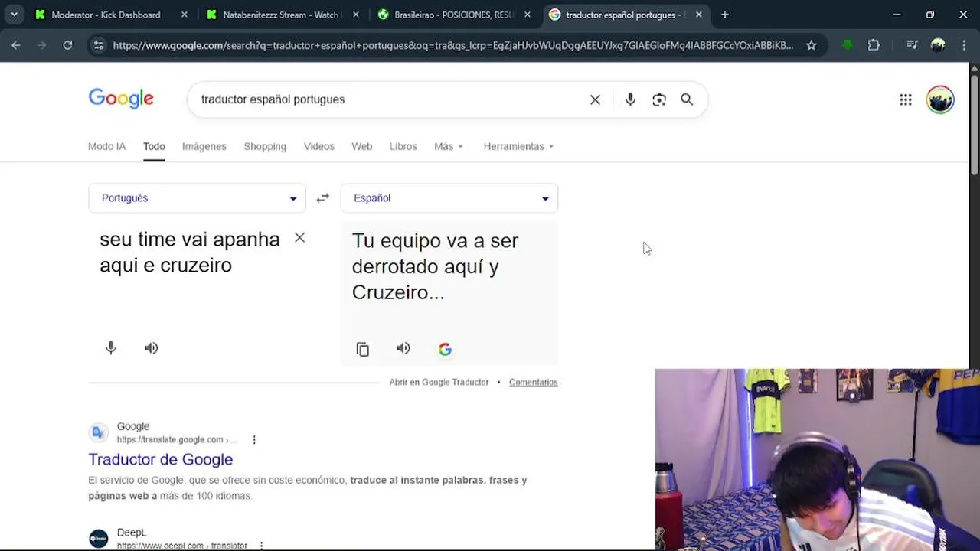980x551 pixels.
Task: Switch to Brasileirao POSICIONES browser tab
Action: 453,15
